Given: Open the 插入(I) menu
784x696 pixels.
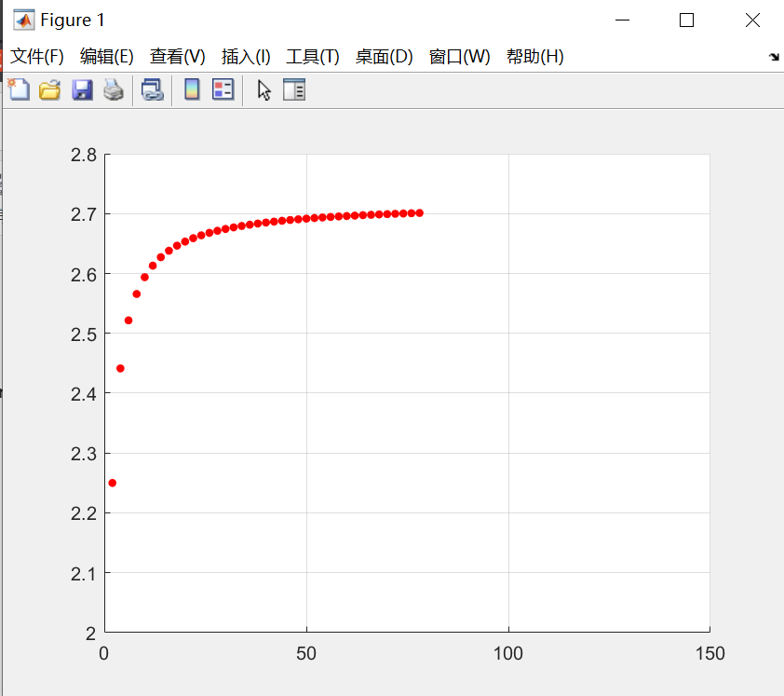Looking at the screenshot, I should click(244, 57).
